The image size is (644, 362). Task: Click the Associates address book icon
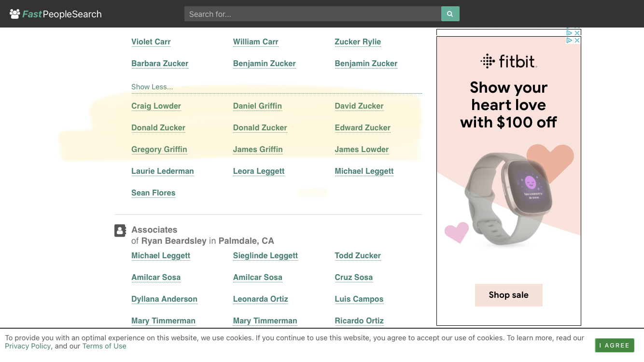(120, 230)
